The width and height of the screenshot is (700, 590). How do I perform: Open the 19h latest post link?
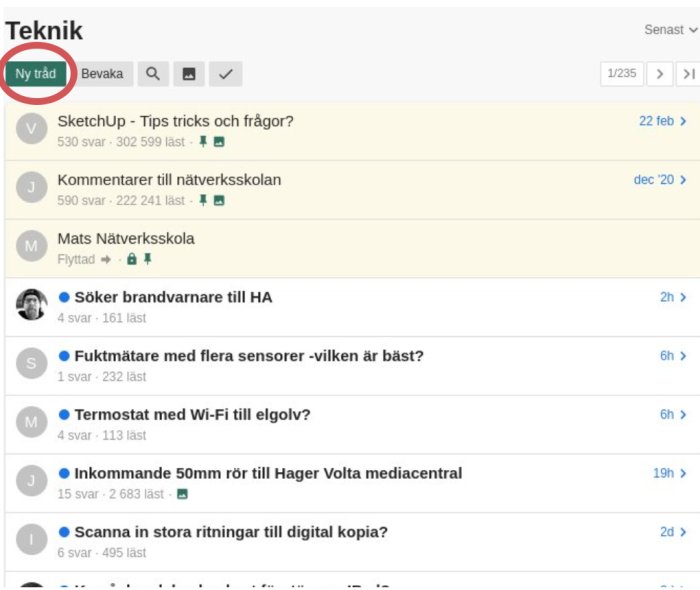[x=663, y=473]
